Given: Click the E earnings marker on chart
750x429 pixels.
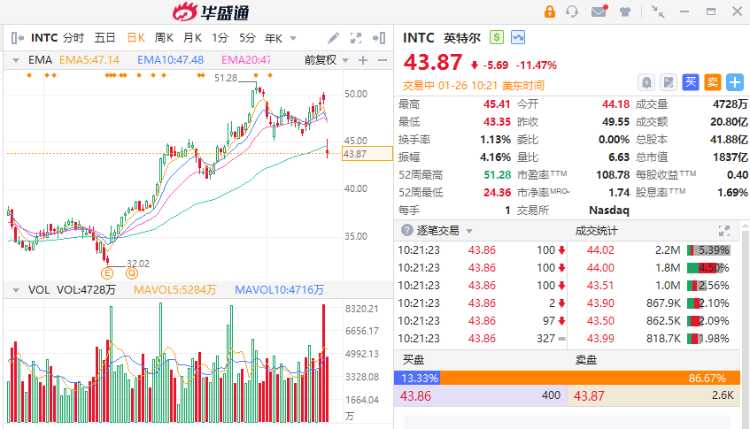Looking at the screenshot, I should [107, 274].
